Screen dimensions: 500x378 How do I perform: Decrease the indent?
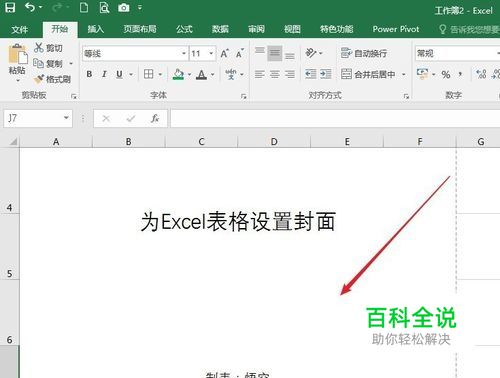tap(311, 74)
